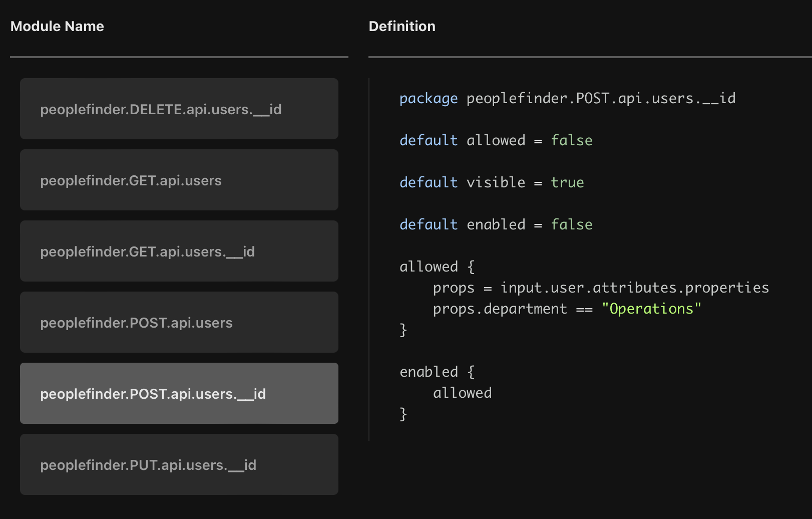Image resolution: width=812 pixels, height=519 pixels.
Task: Click the "allowed {" rule header
Action: coord(437,267)
